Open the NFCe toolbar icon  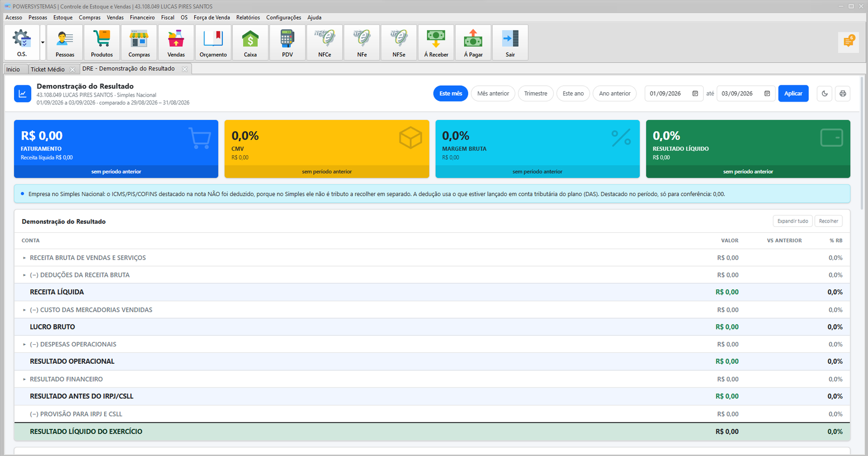(x=324, y=42)
